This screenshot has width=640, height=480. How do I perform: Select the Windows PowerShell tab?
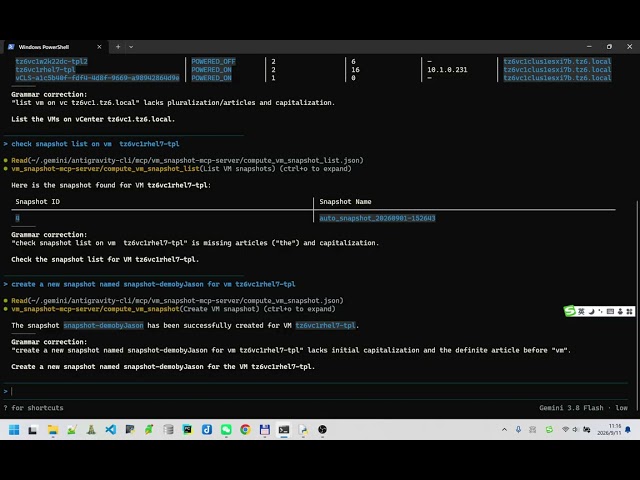click(x=55, y=47)
